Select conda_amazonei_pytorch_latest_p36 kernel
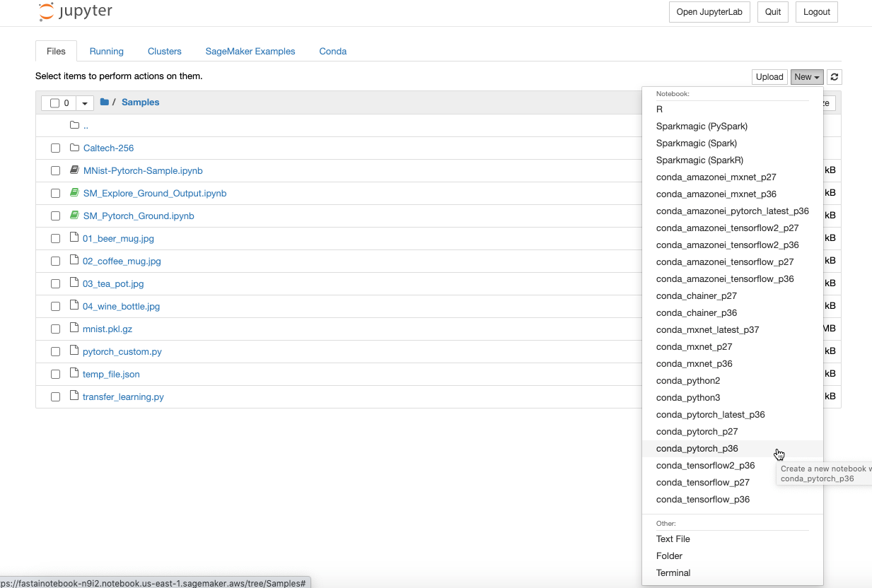This screenshot has width=872, height=588. pyautogui.click(x=733, y=211)
